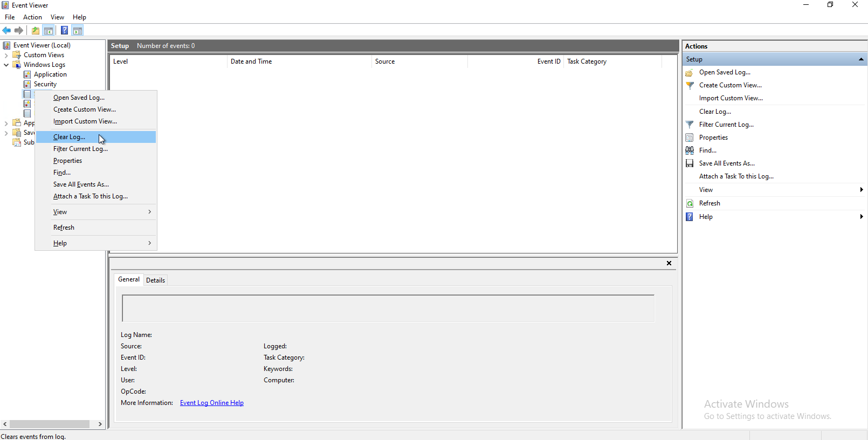Click Import Custom View... in Actions pane
The image size is (868, 440).
coord(731,98)
